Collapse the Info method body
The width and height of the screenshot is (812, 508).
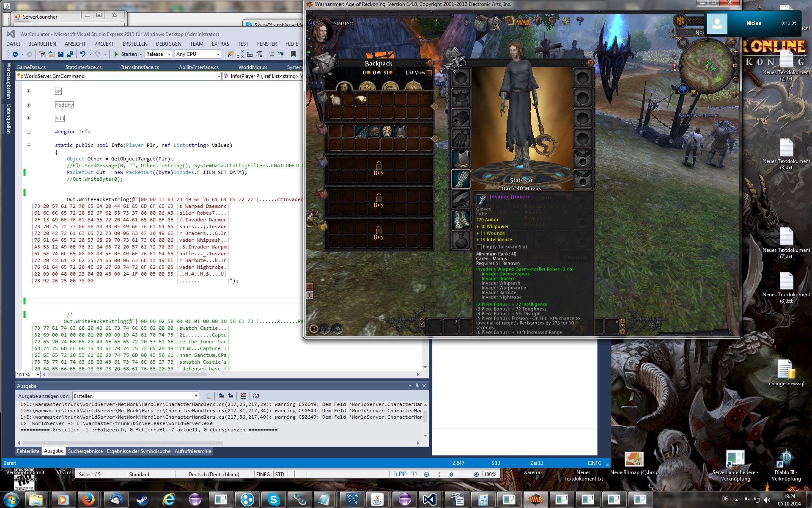tap(28, 145)
